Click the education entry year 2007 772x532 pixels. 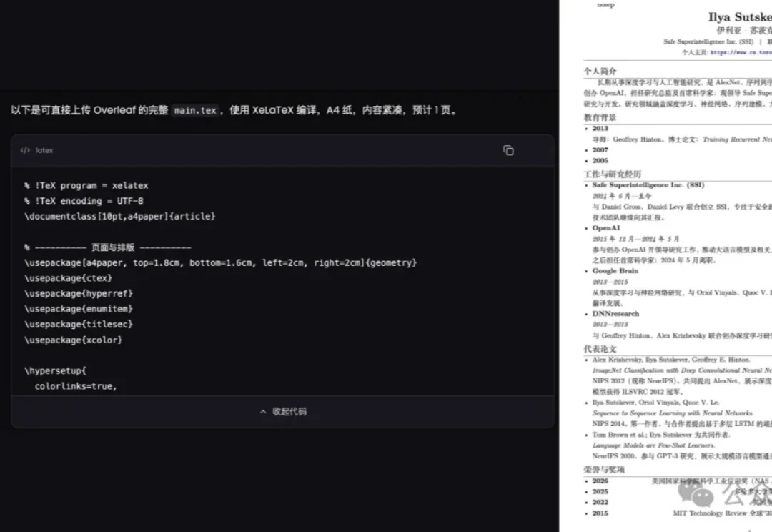(x=600, y=149)
